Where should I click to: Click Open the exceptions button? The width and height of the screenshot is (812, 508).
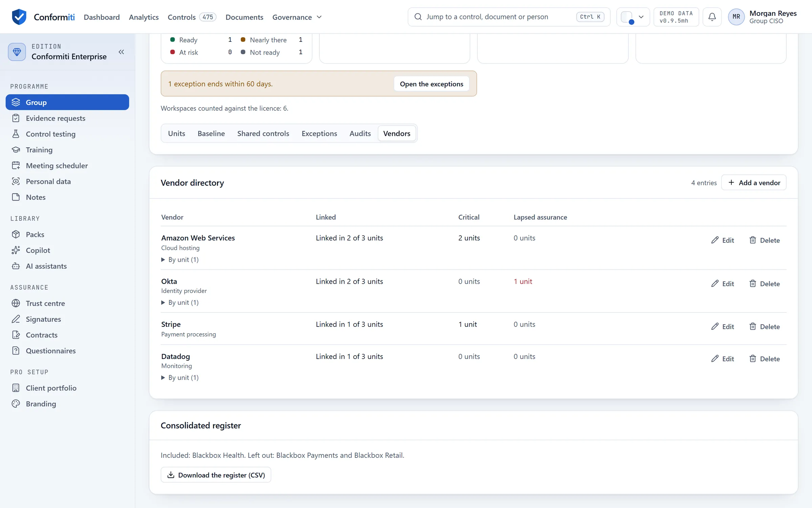click(431, 84)
